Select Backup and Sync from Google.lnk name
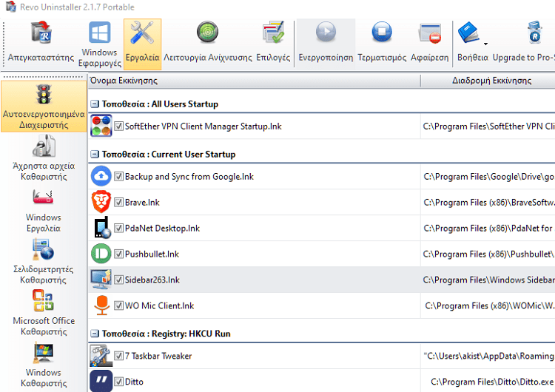The height and width of the screenshot is (392, 555). click(x=189, y=176)
